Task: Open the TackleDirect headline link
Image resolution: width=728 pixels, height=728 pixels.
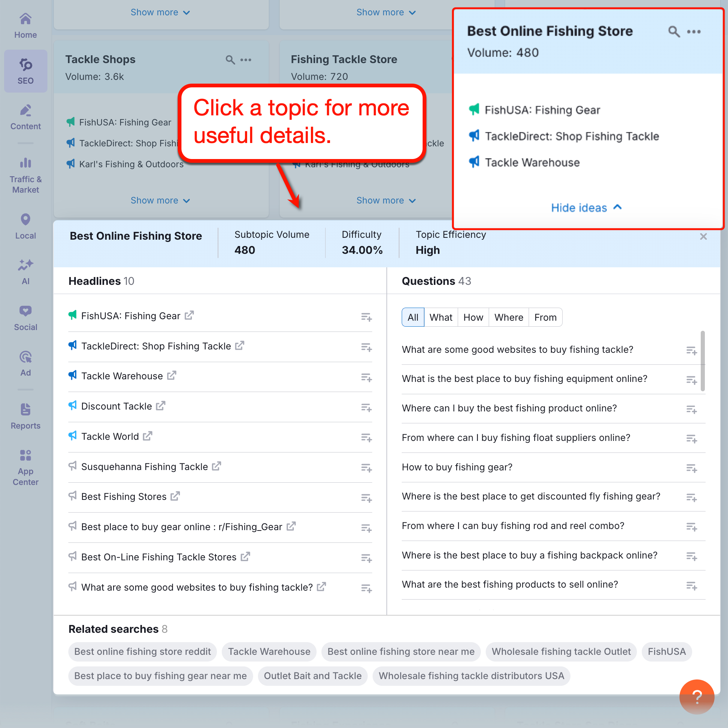Action: [156, 346]
